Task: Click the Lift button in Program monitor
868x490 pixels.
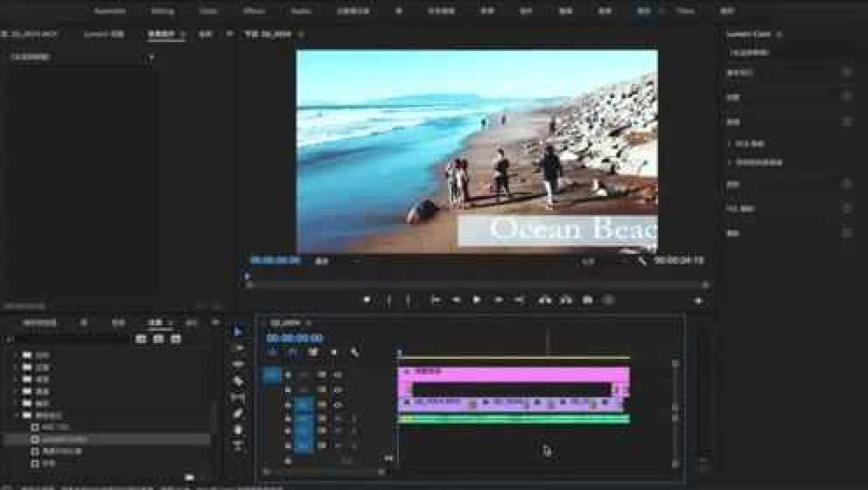Action: click(x=545, y=299)
